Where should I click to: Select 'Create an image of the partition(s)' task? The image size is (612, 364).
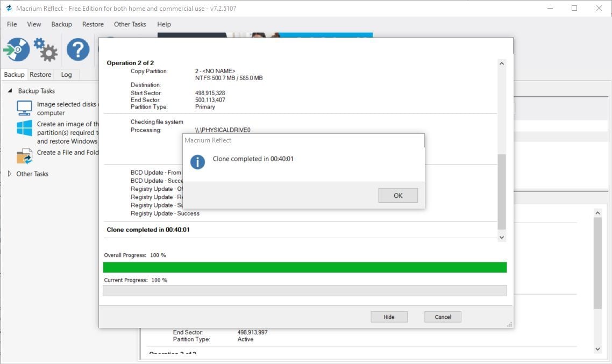(x=68, y=133)
